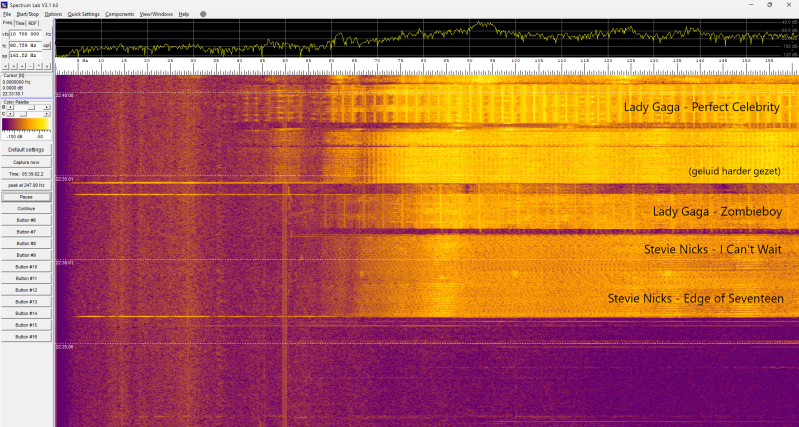Click the color palette gradient bar

25,124
